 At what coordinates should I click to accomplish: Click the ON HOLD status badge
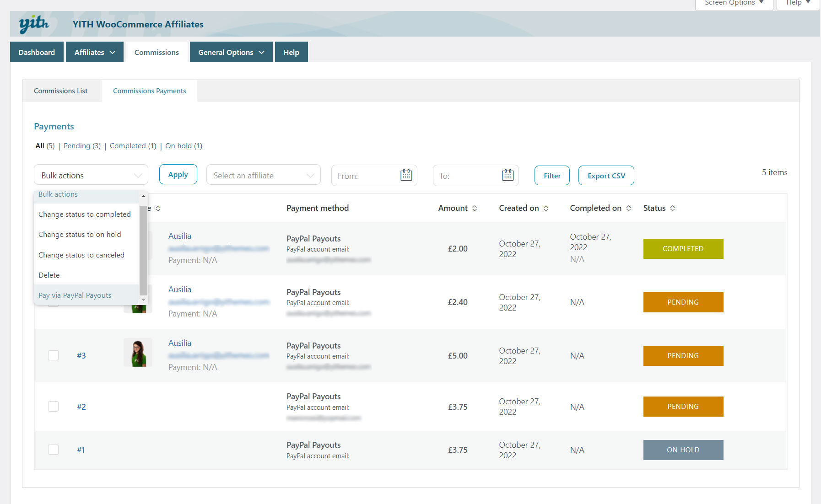(x=683, y=450)
